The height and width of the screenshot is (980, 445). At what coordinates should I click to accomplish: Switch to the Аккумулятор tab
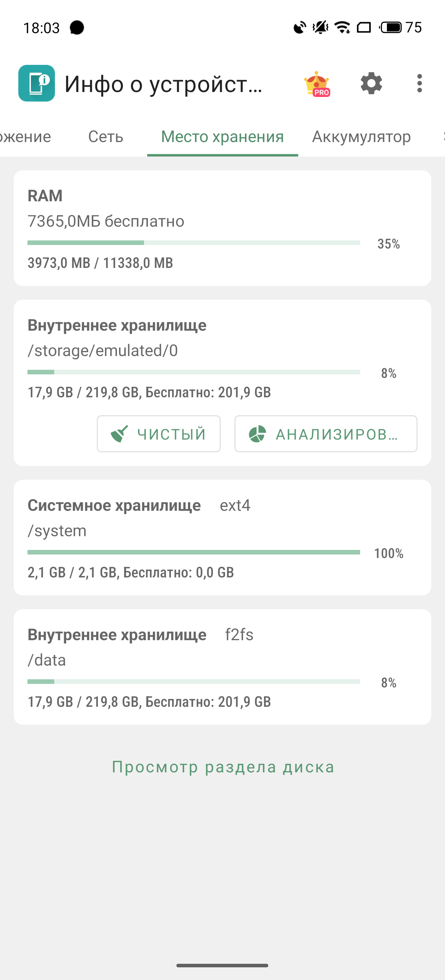(361, 136)
